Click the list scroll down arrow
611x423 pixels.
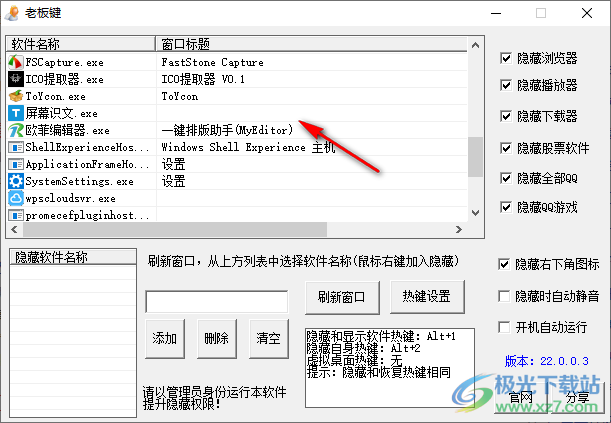(475, 213)
